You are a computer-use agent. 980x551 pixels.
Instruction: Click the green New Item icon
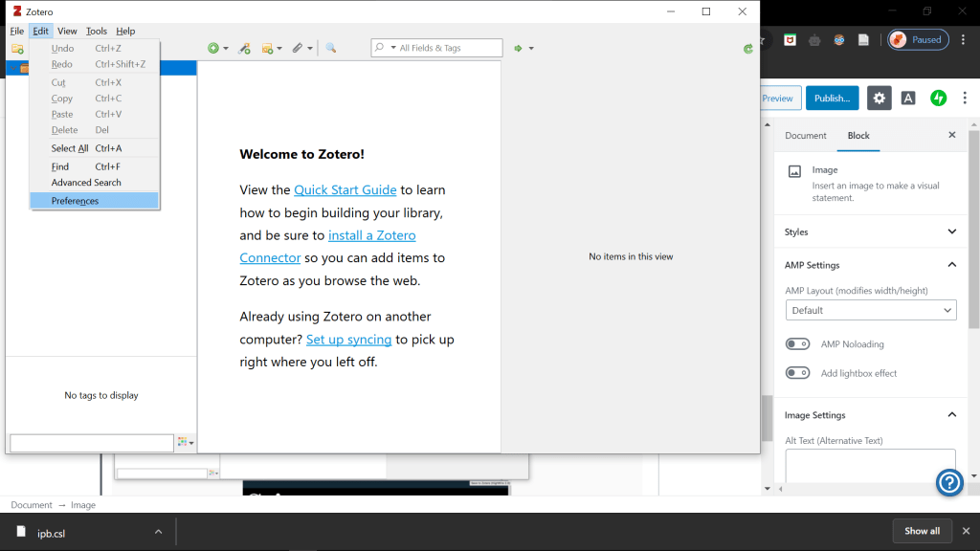213,48
